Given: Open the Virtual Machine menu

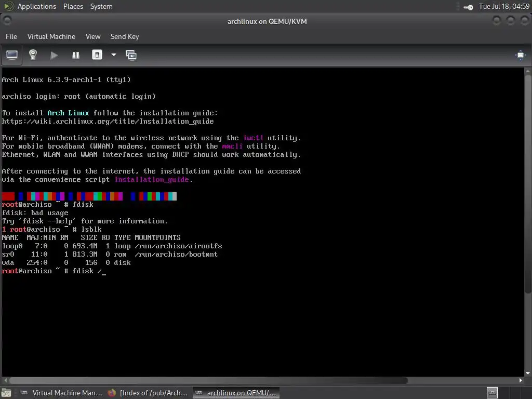Looking at the screenshot, I should pyautogui.click(x=51, y=37).
